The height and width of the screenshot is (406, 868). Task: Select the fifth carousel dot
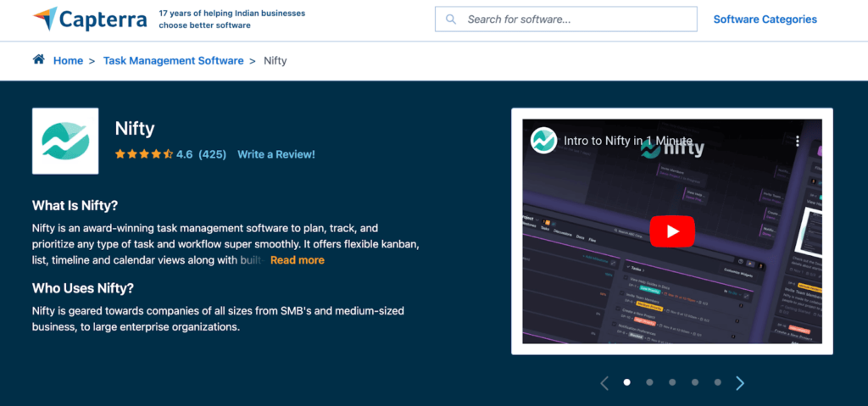tap(717, 382)
